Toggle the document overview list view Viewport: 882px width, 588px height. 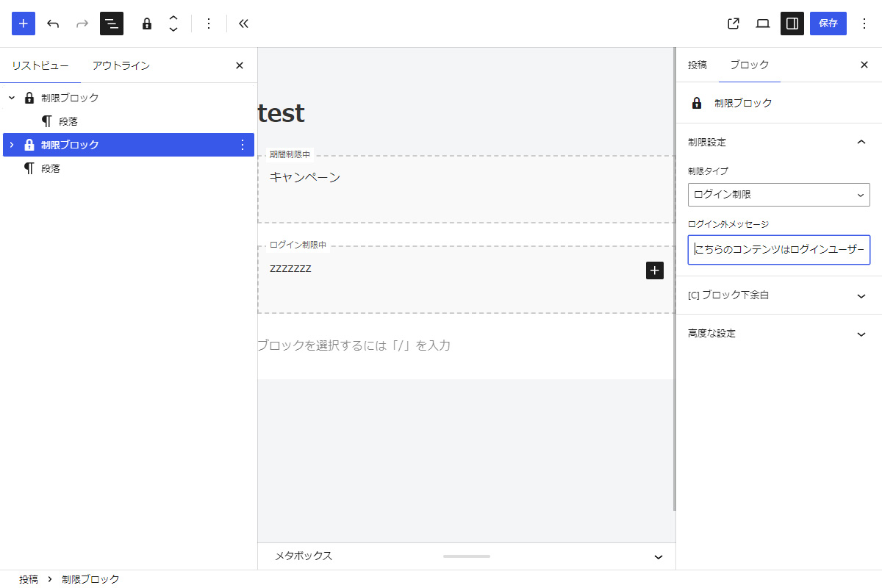tap(112, 24)
